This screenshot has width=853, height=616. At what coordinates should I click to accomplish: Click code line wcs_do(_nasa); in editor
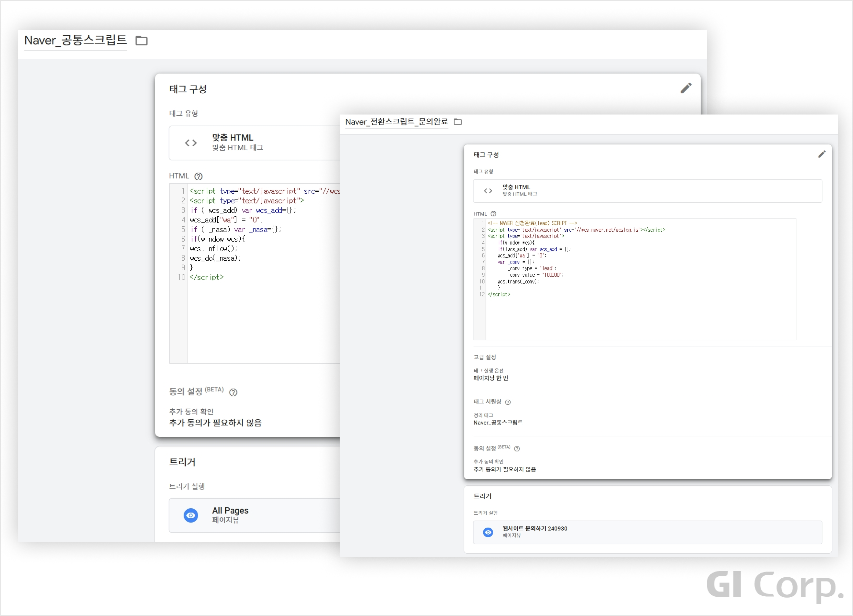(216, 258)
